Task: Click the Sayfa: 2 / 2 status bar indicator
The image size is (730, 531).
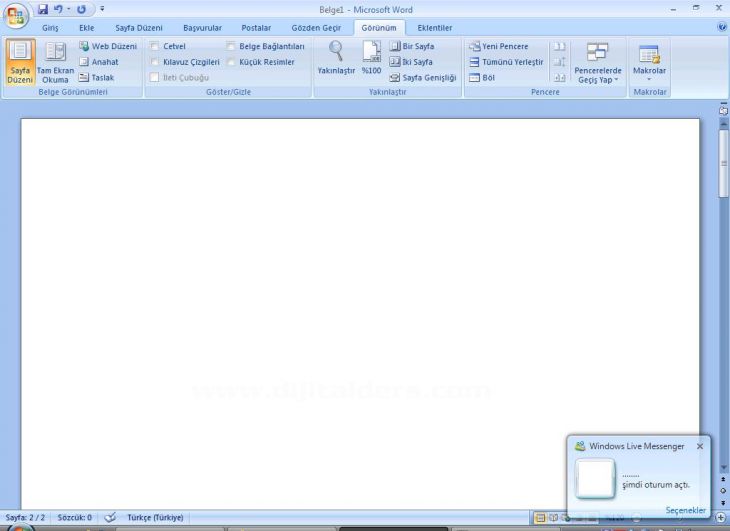Action: pyautogui.click(x=26, y=518)
